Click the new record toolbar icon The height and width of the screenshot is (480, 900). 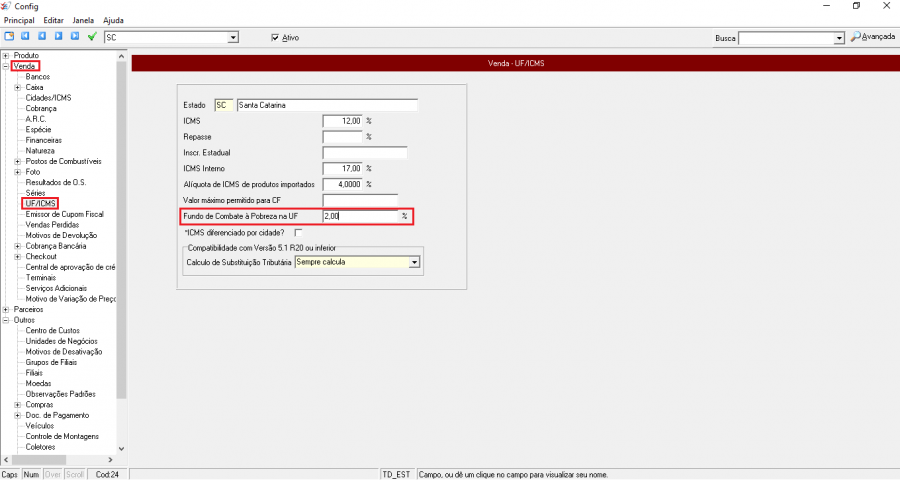[x=9, y=37]
